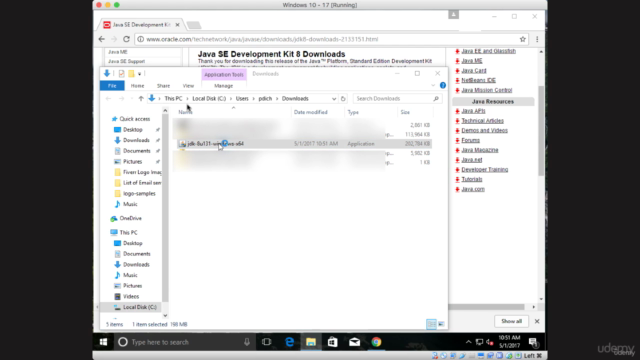The height and width of the screenshot is (360, 640).
Task: Click the Explorer back navigation arrow
Action: point(108,99)
